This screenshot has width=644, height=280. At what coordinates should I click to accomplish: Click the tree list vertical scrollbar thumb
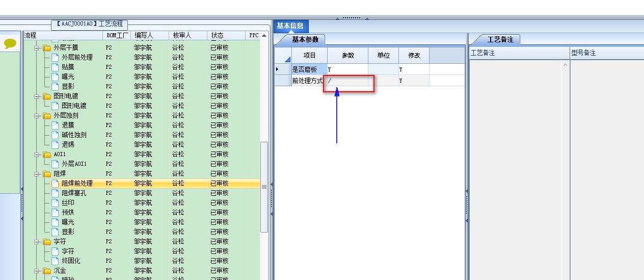click(x=264, y=187)
